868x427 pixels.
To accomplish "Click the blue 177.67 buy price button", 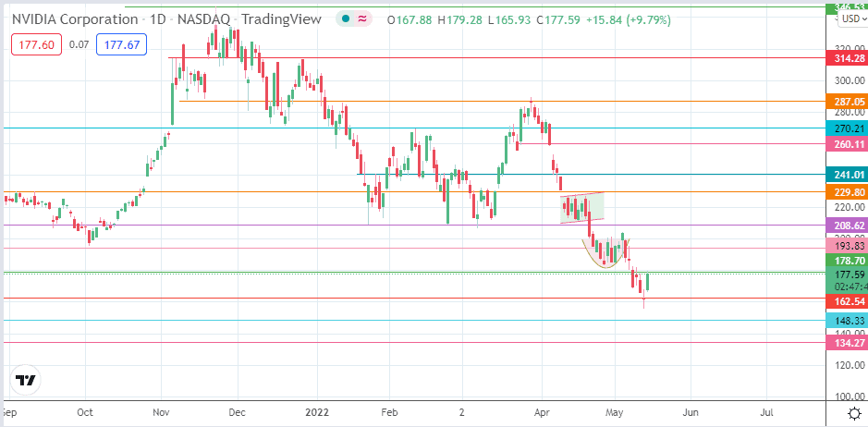I will point(121,45).
